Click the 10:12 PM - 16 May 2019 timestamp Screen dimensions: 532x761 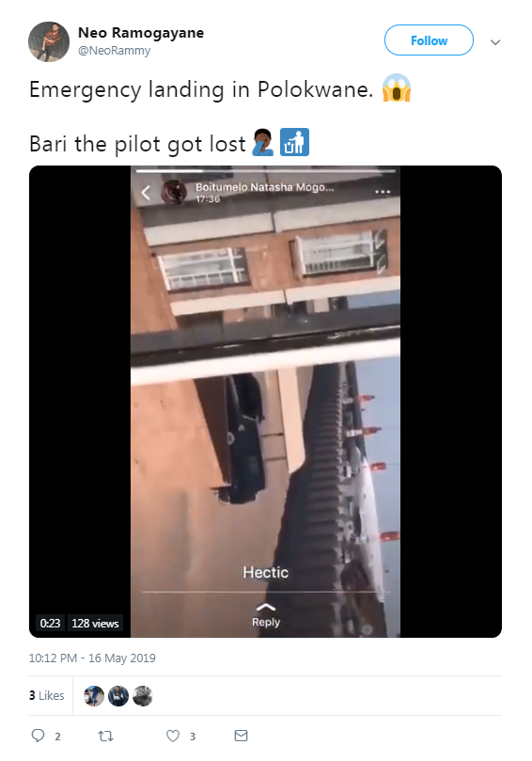(x=92, y=658)
